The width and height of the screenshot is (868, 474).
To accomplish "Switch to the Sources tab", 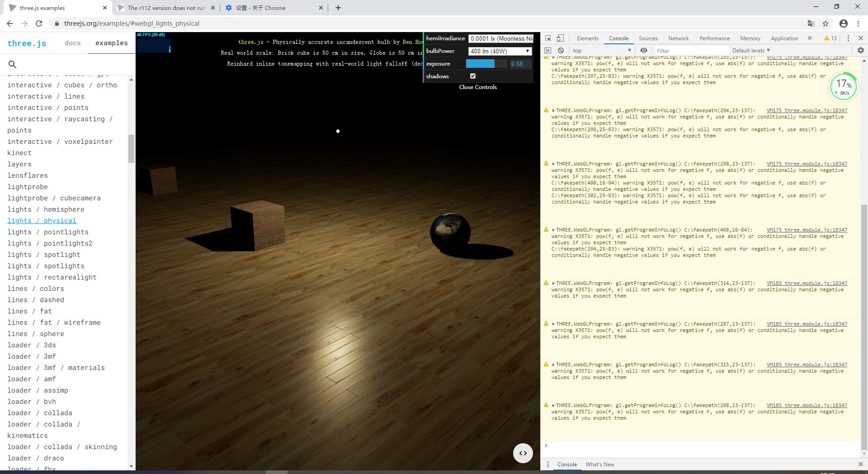I will click(648, 38).
